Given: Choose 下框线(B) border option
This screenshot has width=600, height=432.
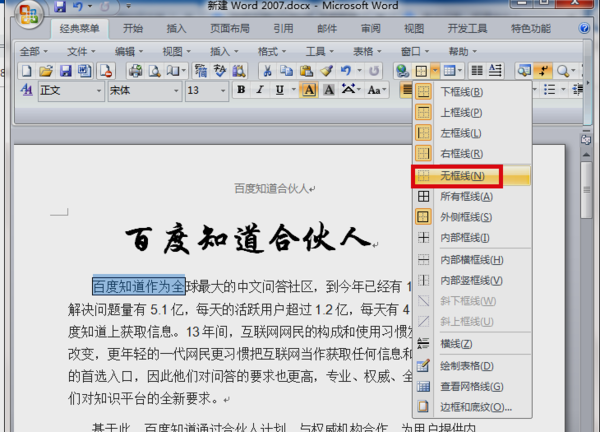Looking at the screenshot, I should point(473,92).
